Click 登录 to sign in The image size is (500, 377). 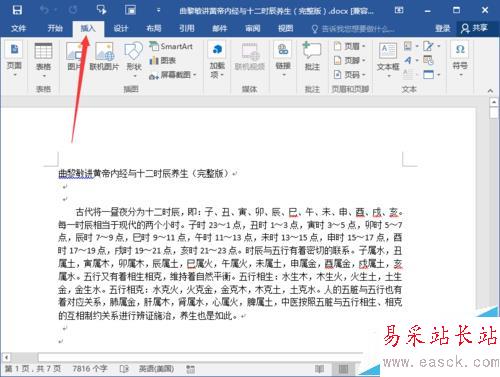point(442,28)
